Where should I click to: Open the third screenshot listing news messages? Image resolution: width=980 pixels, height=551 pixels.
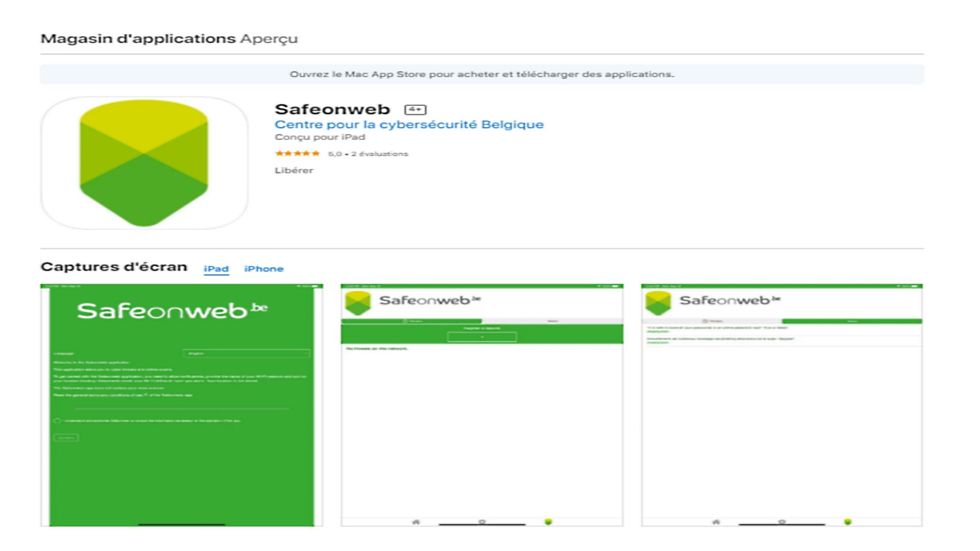click(x=782, y=405)
